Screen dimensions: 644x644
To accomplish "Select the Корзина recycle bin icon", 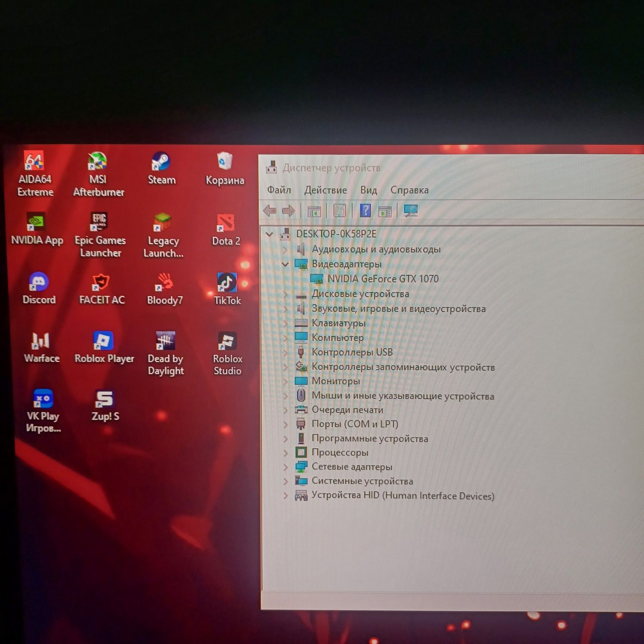I will [x=225, y=168].
